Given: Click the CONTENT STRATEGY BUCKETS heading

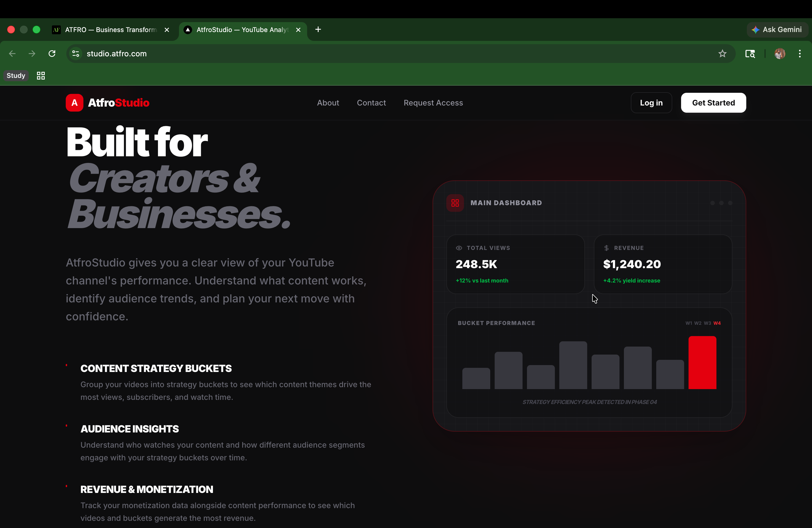Looking at the screenshot, I should (156, 369).
